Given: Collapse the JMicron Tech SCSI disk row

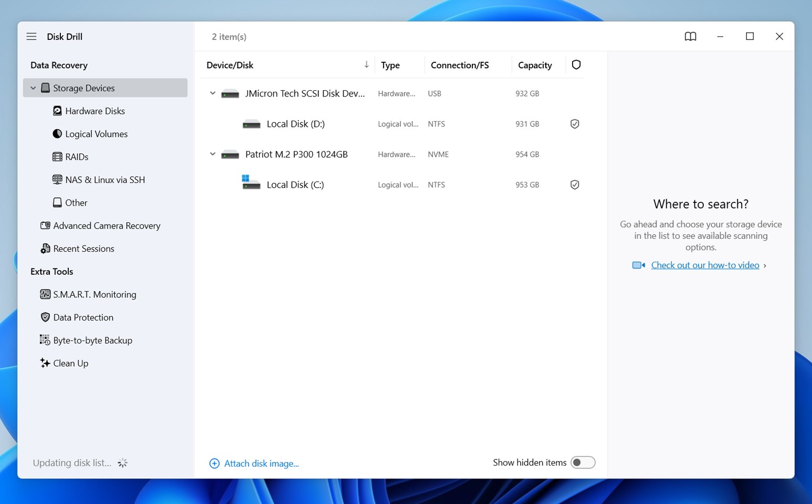Looking at the screenshot, I should click(x=213, y=93).
